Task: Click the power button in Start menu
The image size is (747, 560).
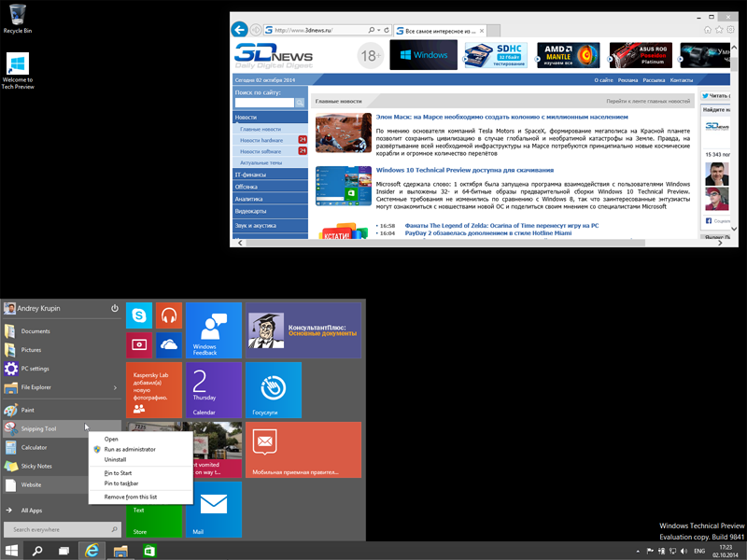Action: pos(115,308)
